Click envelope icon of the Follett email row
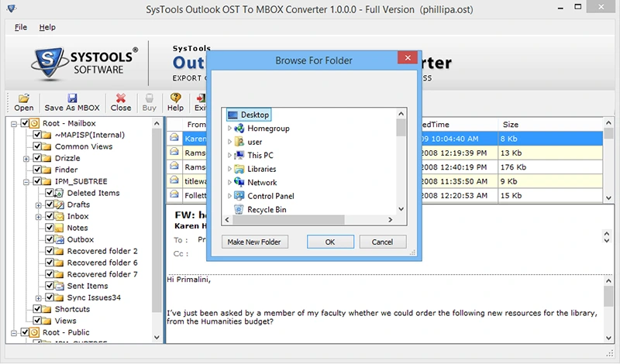 174,194
